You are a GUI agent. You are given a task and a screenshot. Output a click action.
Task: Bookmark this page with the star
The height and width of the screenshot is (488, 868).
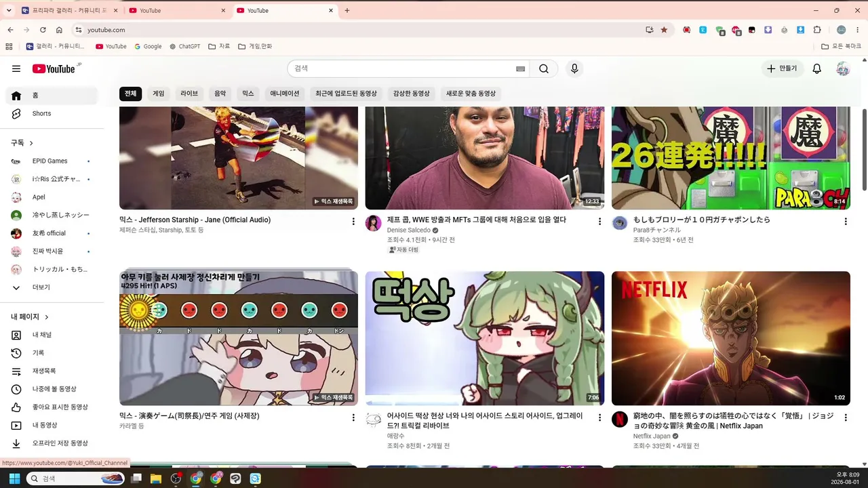[x=664, y=30]
